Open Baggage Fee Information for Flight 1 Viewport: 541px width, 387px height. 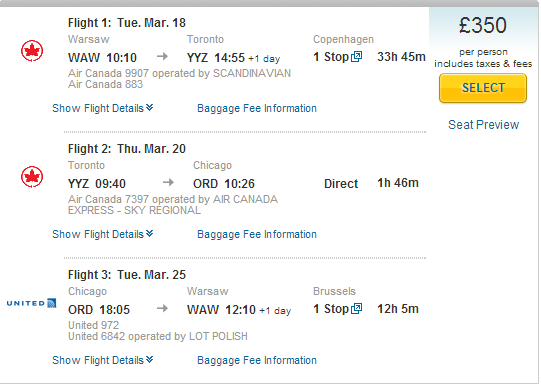[257, 108]
